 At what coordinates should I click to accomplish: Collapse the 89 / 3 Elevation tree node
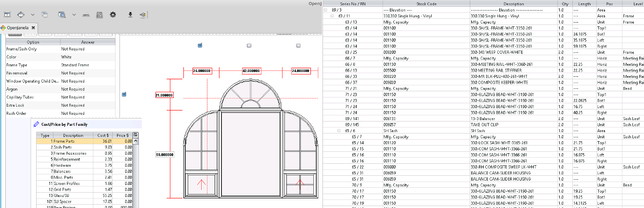(326, 10)
